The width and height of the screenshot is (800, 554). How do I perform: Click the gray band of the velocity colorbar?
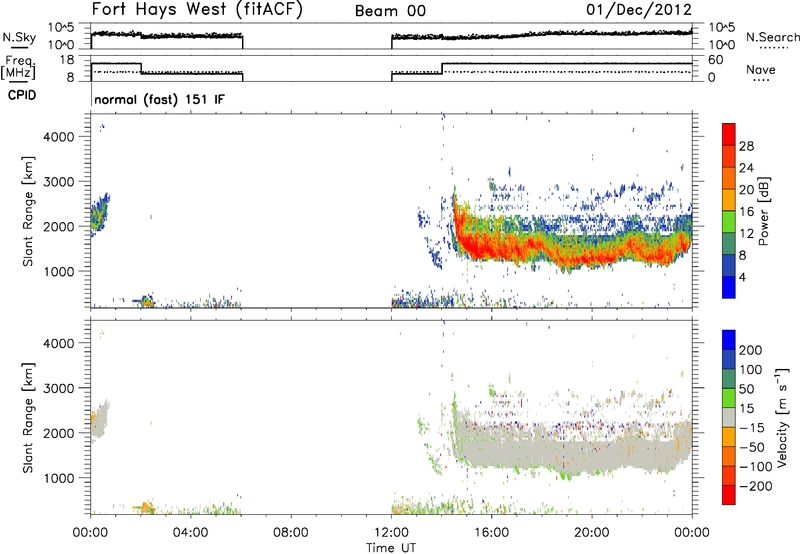click(x=729, y=417)
